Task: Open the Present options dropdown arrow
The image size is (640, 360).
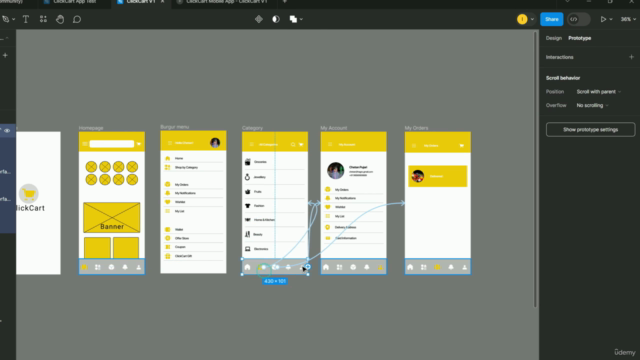Action: [x=611, y=19]
